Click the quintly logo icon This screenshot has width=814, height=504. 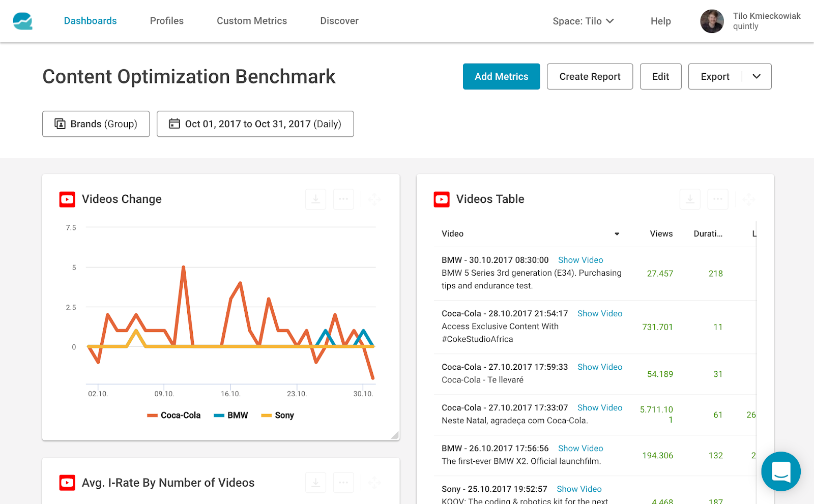(23, 21)
